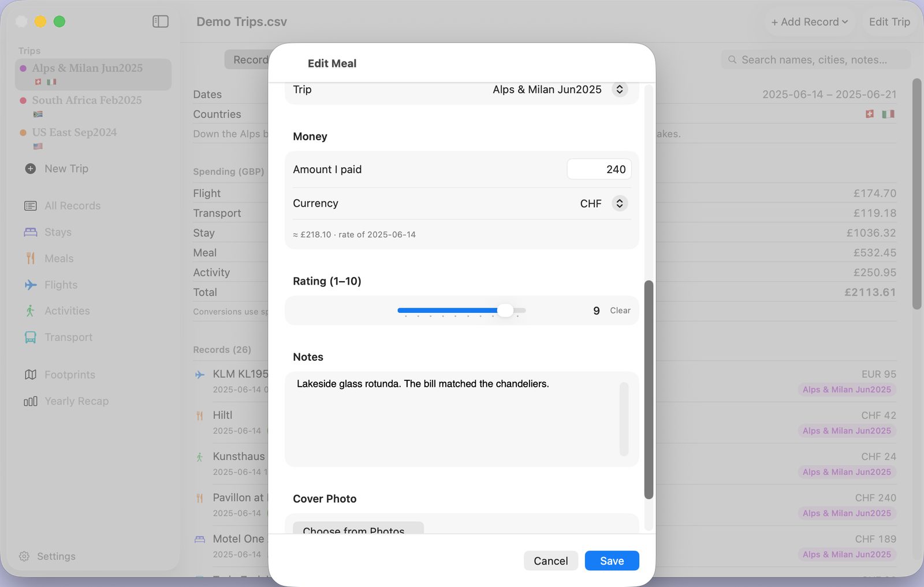Click the Alps & Milan tag under CHF 189
This screenshot has width=924, height=587.
coord(847,555)
